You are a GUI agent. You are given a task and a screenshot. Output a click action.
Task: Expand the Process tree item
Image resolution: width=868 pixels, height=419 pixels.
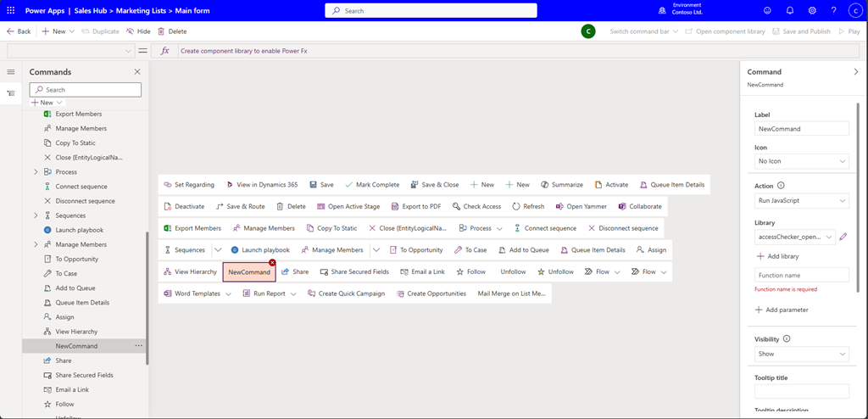click(x=36, y=172)
